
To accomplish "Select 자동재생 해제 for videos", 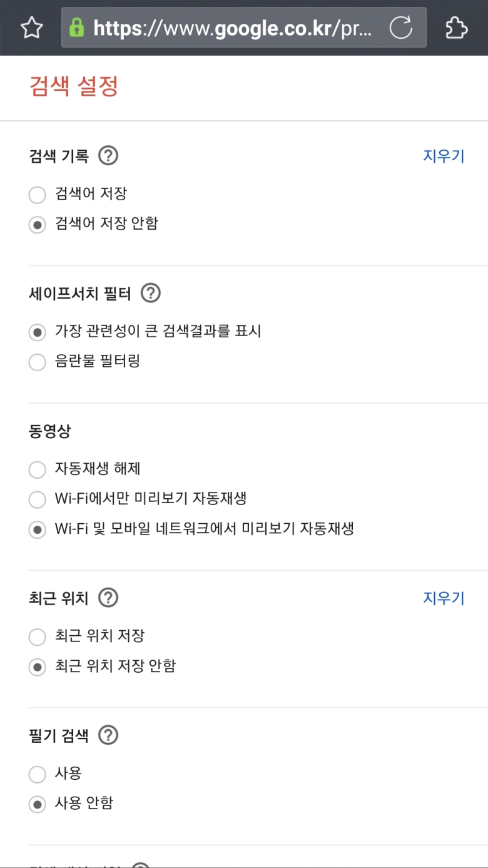I will coord(38,469).
